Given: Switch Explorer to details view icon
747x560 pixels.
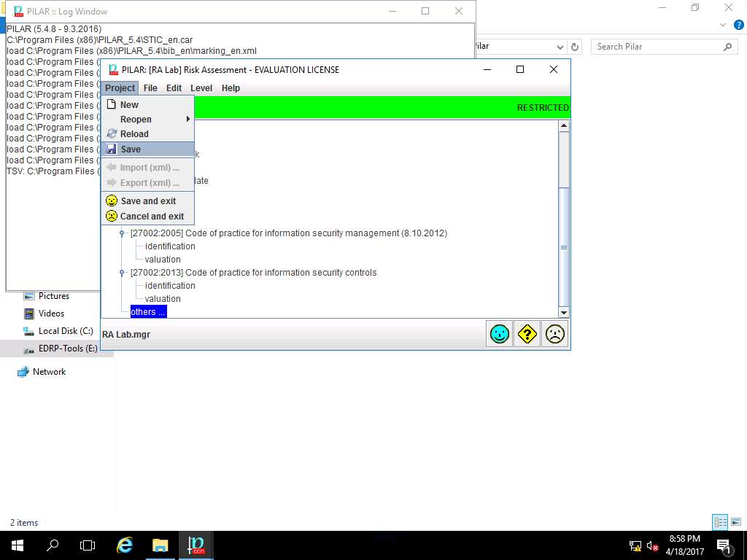Looking at the screenshot, I should click(x=720, y=522).
